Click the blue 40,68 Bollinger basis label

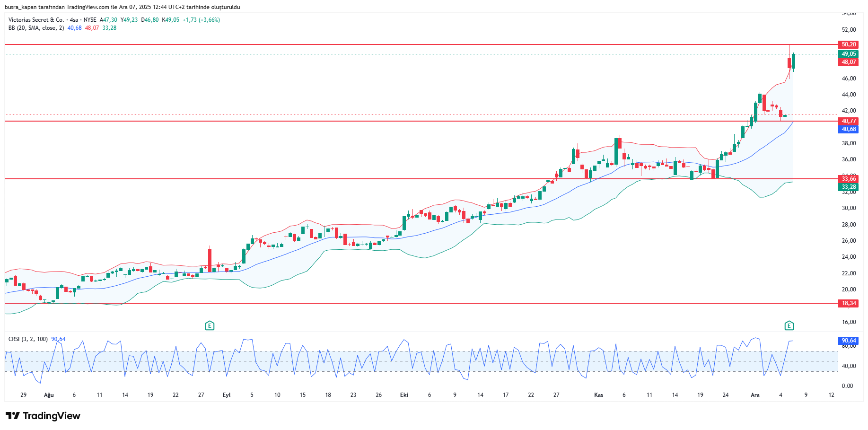(x=849, y=129)
